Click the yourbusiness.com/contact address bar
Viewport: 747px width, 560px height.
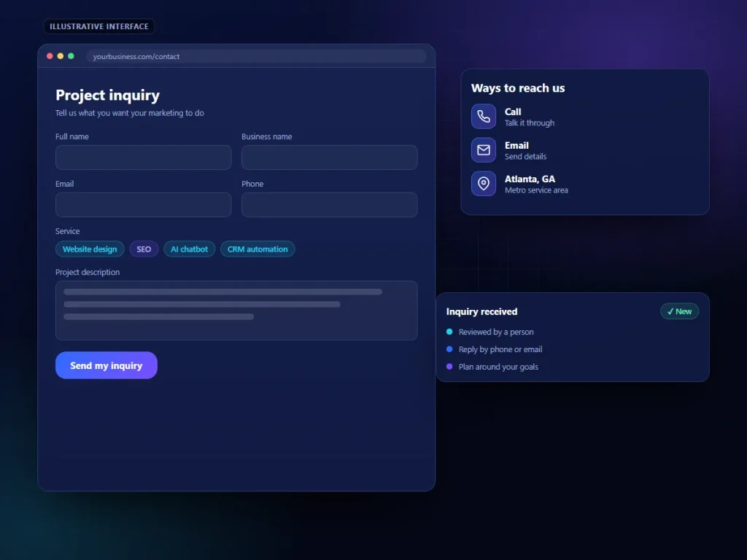pos(256,56)
